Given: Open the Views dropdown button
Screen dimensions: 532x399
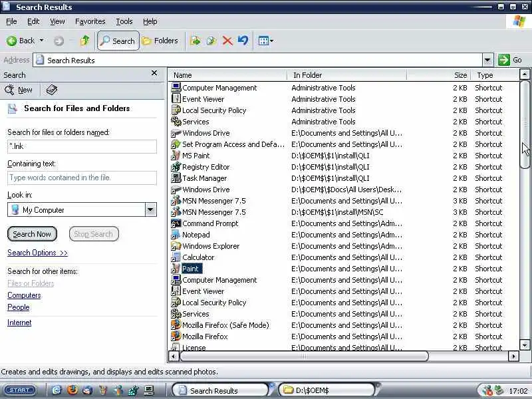Looking at the screenshot, I should pyautogui.click(x=265, y=41).
